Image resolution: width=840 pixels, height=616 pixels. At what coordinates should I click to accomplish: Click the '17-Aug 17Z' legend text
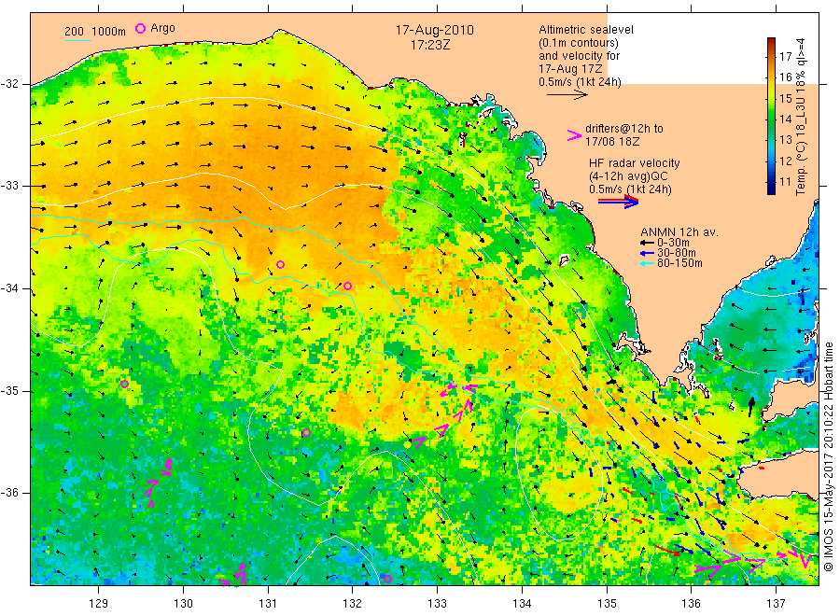(570, 69)
